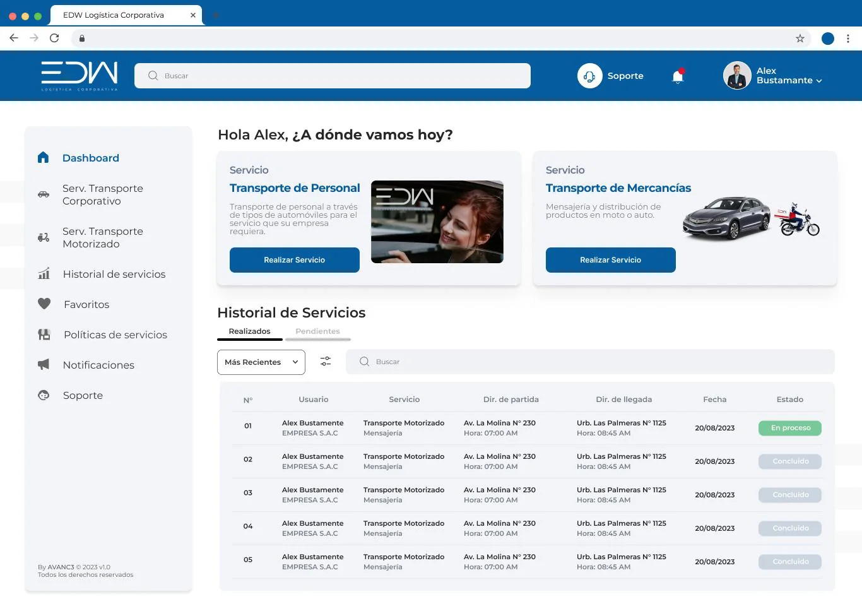Click Realizar Servicio for Transporte de Personal
The height and width of the screenshot is (616, 862).
[x=295, y=260]
